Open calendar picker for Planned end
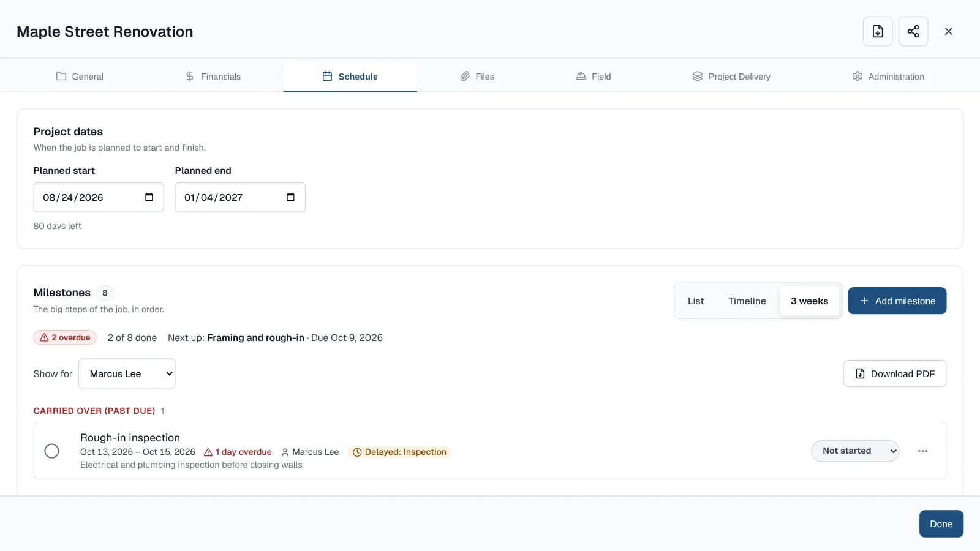 point(290,197)
